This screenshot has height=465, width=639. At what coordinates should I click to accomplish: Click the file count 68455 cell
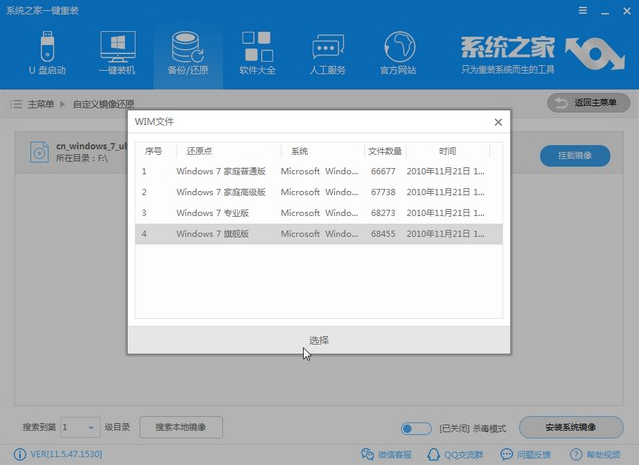[x=383, y=234]
